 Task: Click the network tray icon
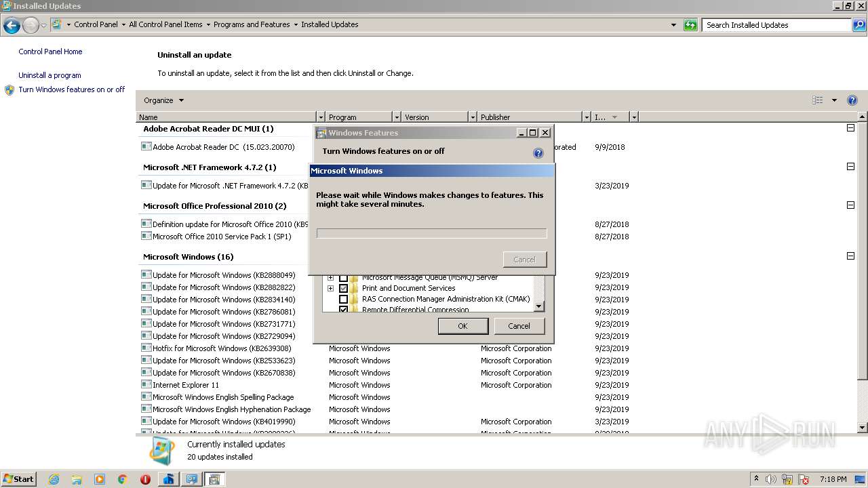[787, 479]
